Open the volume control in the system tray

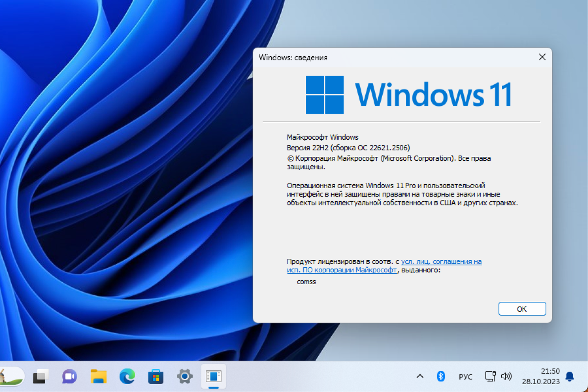[x=506, y=376]
